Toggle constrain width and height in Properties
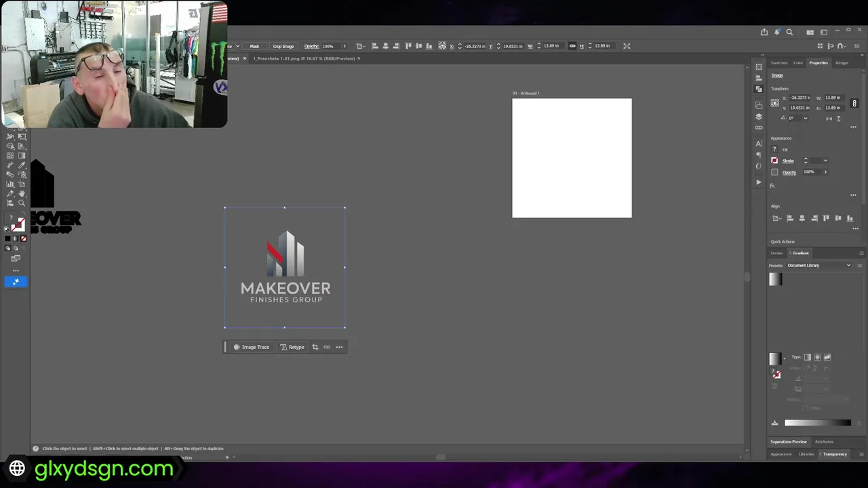This screenshot has width=868, height=488. pyautogui.click(x=854, y=103)
